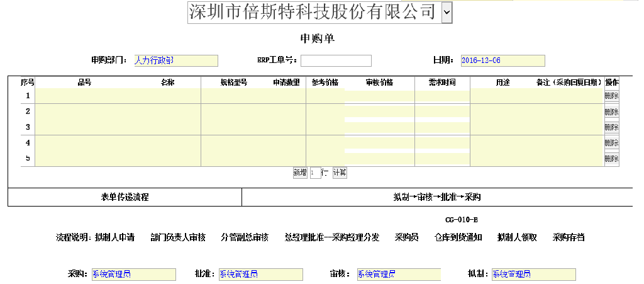Click the 名称 column header
The image size is (644, 284).
point(167,82)
